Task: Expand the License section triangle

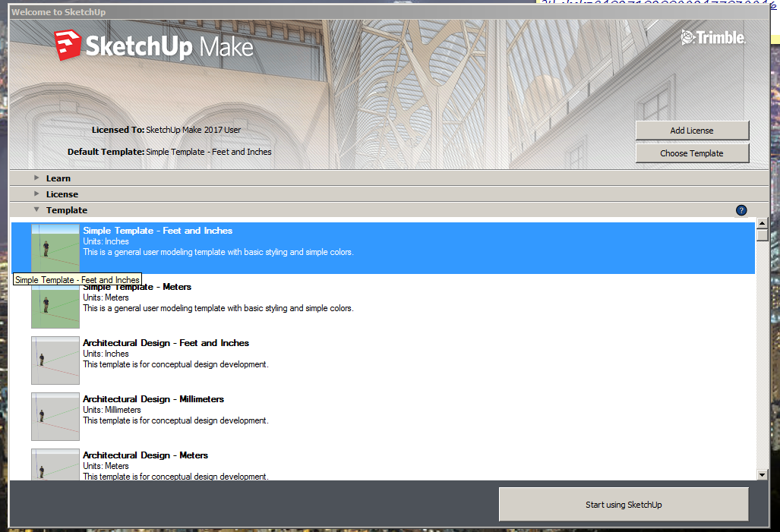Action: (36, 194)
